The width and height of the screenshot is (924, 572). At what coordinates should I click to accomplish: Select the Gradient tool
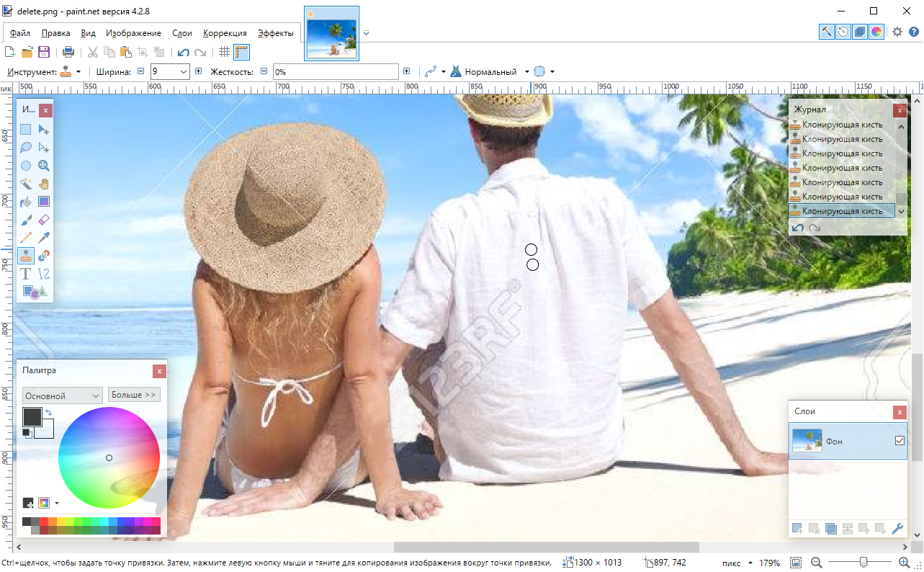pos(44,202)
